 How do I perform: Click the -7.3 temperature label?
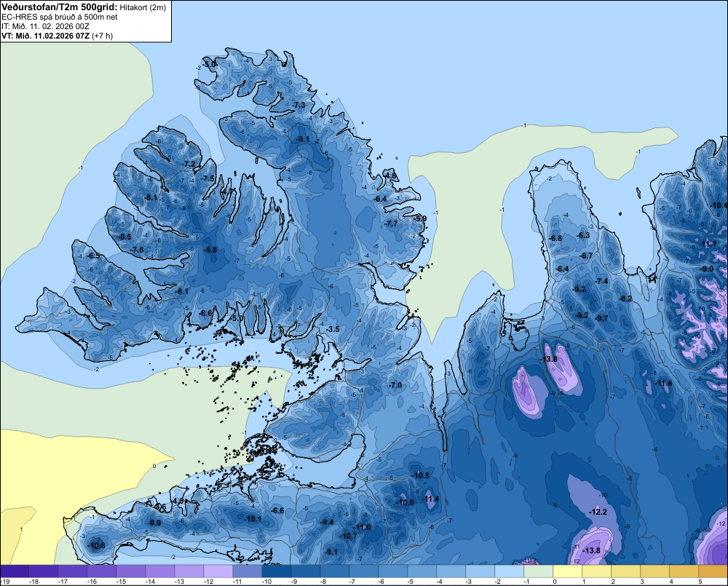point(299,105)
